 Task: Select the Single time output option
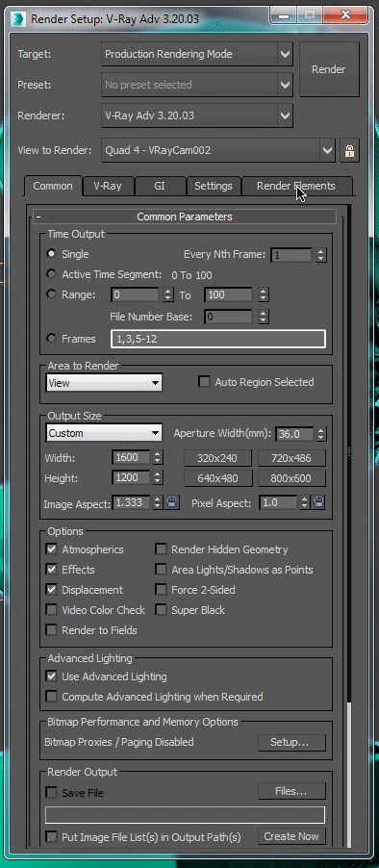(52, 253)
